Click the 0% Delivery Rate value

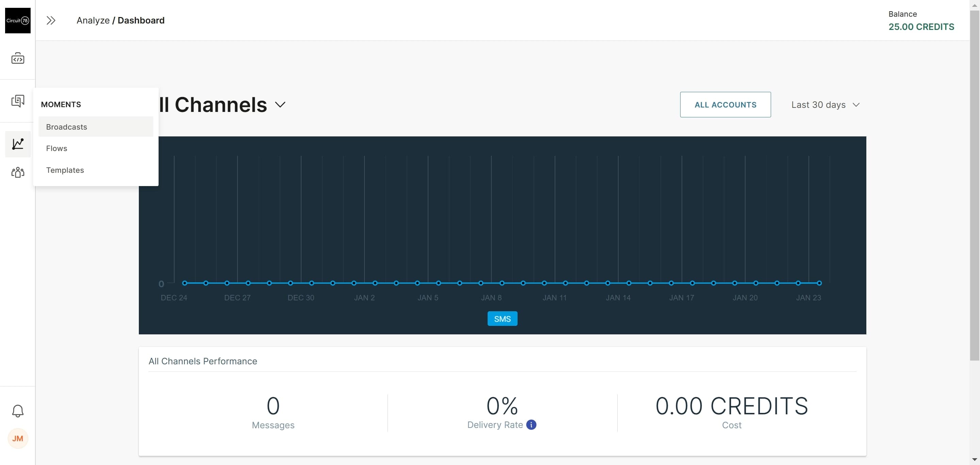(x=502, y=406)
